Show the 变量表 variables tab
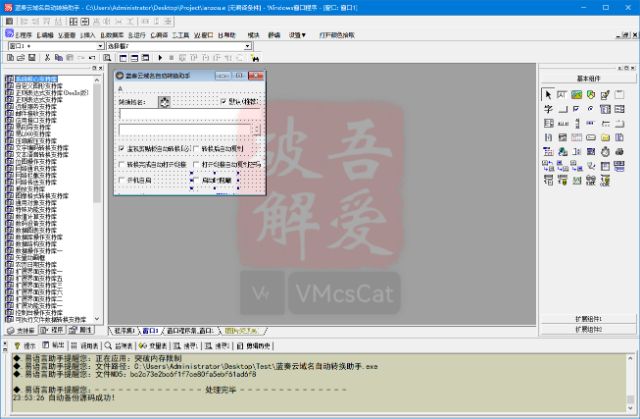 coord(153,346)
